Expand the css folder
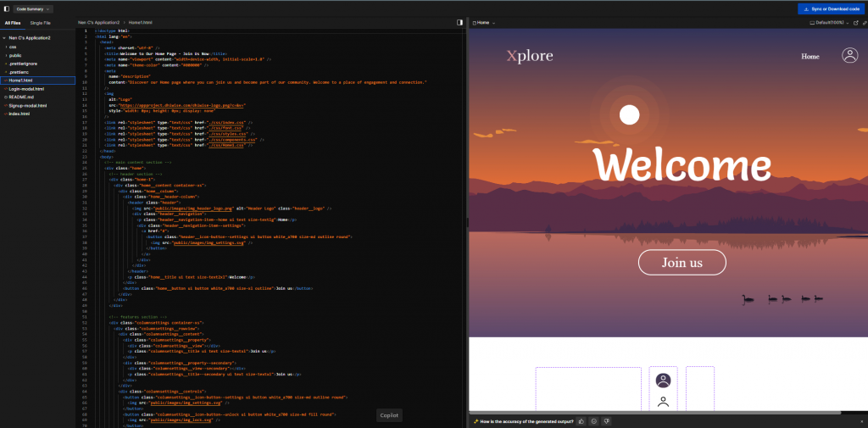 click(13, 47)
